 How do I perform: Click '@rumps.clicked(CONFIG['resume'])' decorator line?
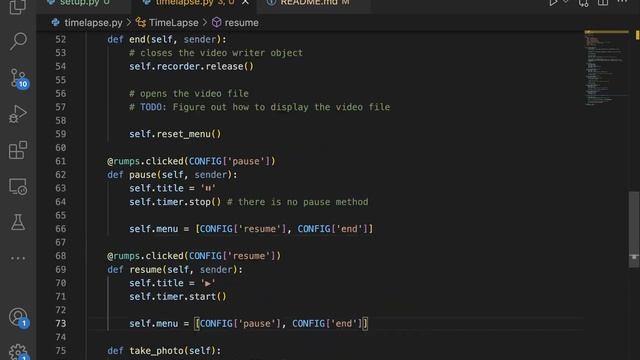pyautogui.click(x=194, y=256)
